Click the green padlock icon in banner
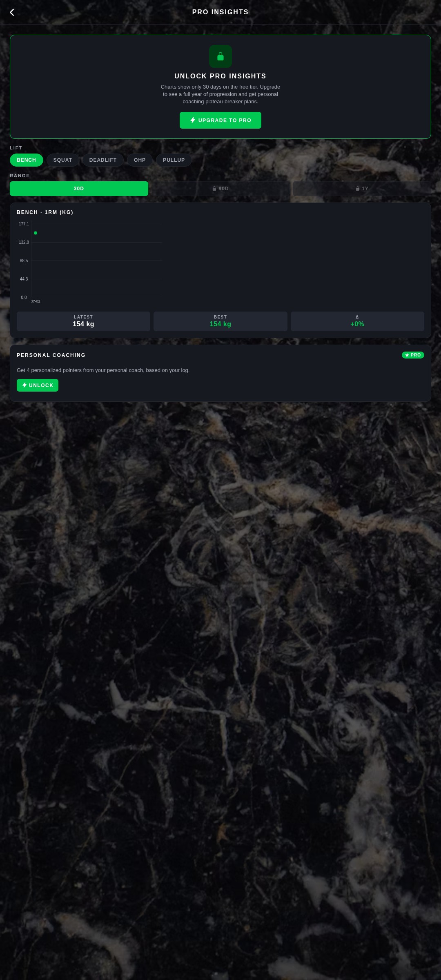 [220, 56]
